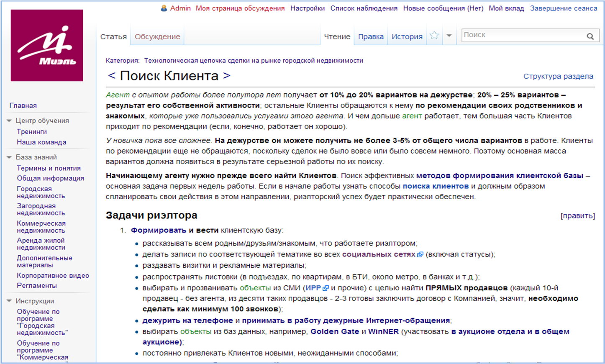Open the more actions dropdown arrow
Viewport: 605px width, 364px height.
click(449, 36)
